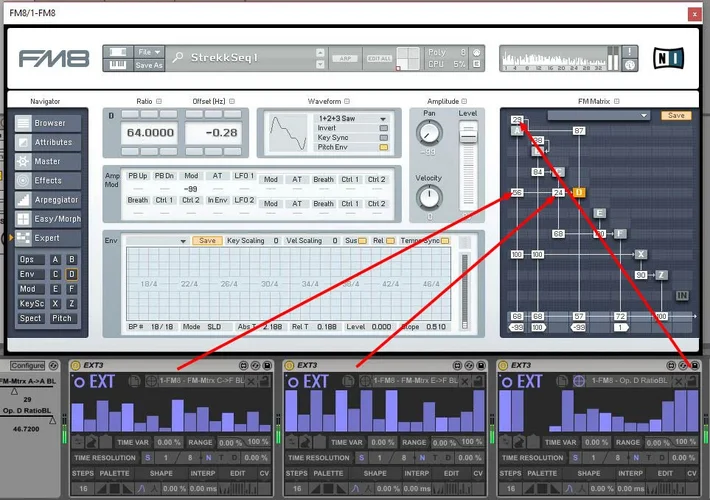Toggle the Invert waveform option
Viewport: 710px width, 500px height.
(x=384, y=128)
